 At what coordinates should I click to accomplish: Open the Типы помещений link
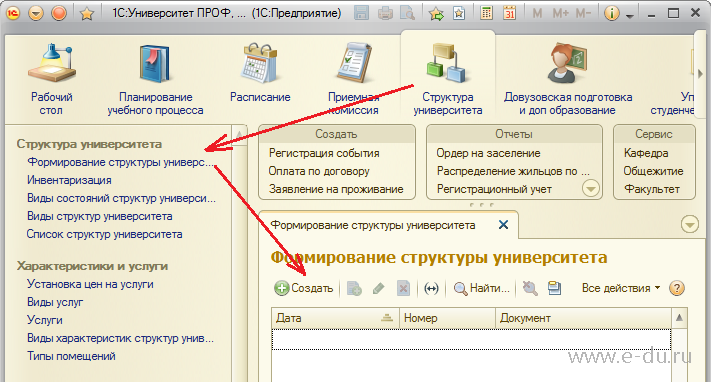pos(71,357)
